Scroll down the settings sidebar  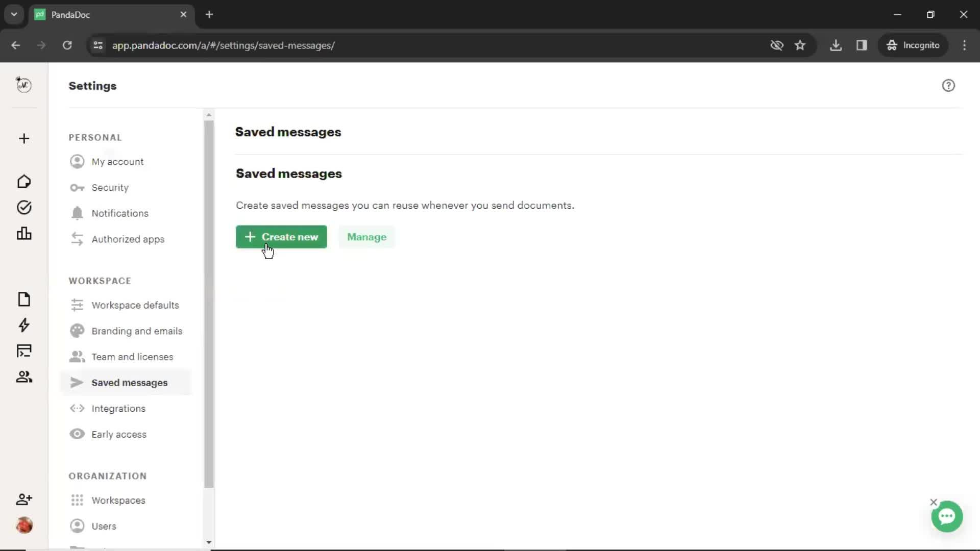(208, 543)
